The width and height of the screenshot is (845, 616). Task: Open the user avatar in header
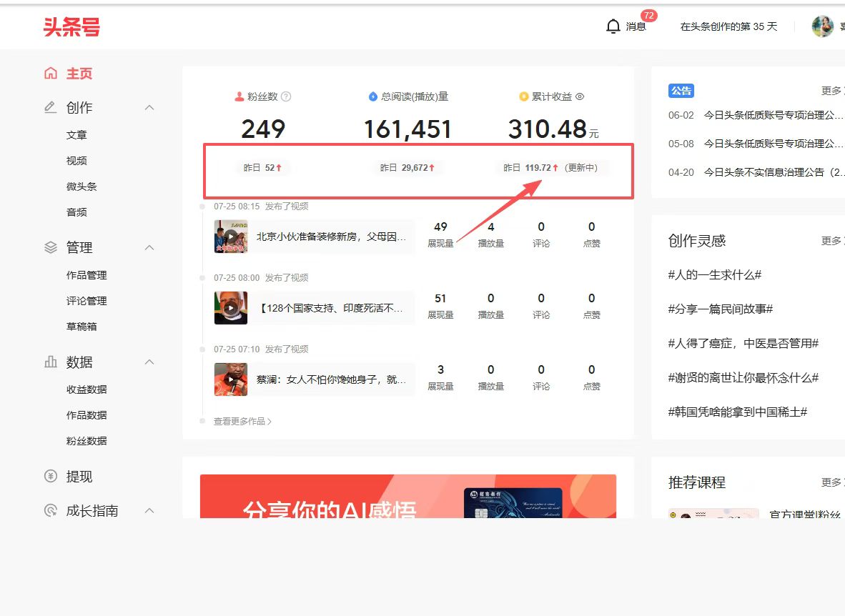click(822, 26)
